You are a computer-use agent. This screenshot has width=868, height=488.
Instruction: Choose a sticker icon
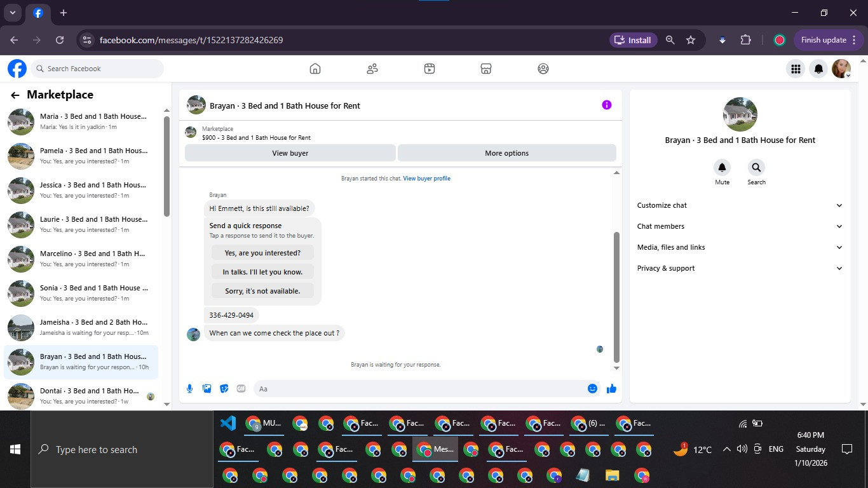point(224,389)
